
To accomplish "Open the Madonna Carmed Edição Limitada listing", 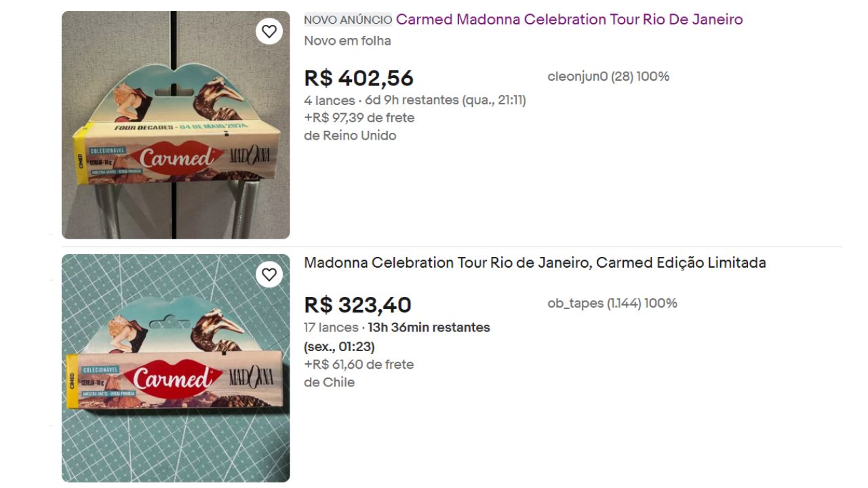I will coord(535,262).
